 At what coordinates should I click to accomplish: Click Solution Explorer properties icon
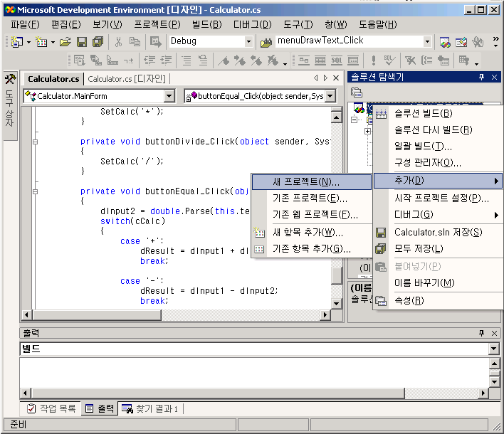(357, 92)
